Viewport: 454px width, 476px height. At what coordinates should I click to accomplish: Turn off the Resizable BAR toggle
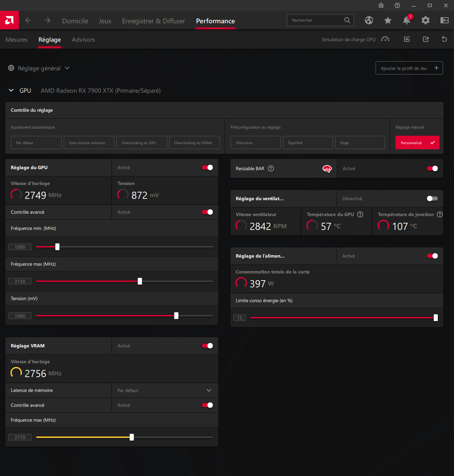tap(432, 168)
